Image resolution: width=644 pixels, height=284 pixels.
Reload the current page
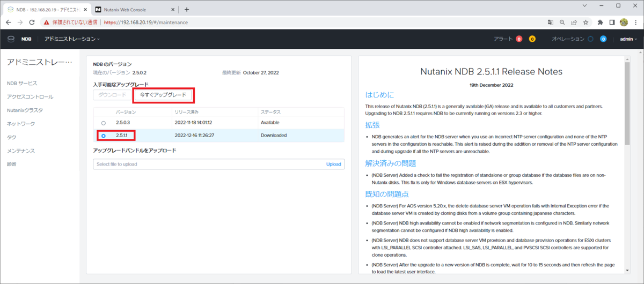[x=32, y=23]
